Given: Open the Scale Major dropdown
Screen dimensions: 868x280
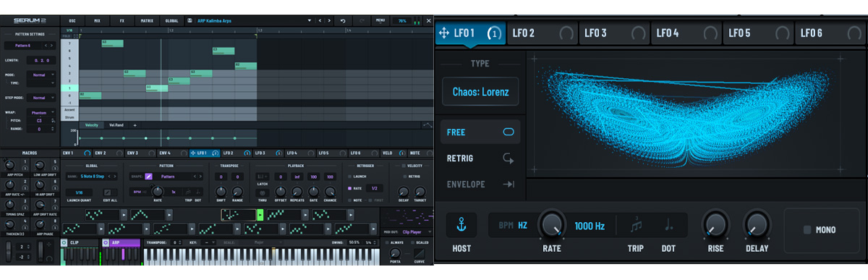Looking at the screenshot, I should [268, 242].
